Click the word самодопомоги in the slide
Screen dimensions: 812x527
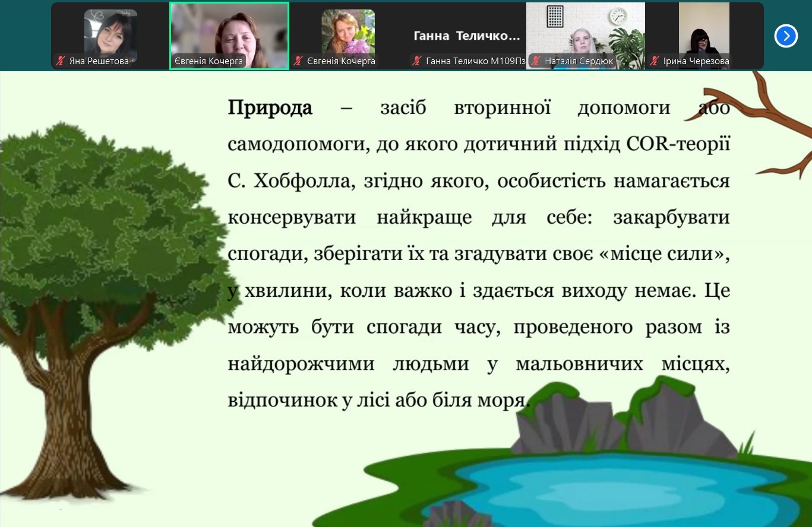(x=297, y=145)
